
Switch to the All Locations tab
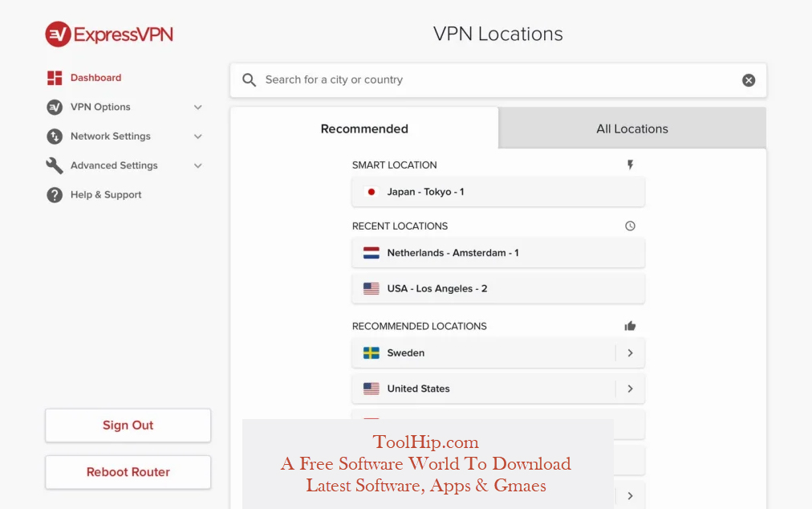[x=632, y=128]
